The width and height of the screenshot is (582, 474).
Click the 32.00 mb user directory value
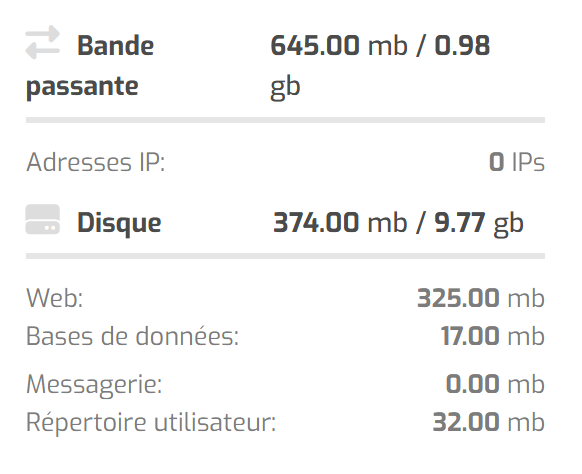488,422
